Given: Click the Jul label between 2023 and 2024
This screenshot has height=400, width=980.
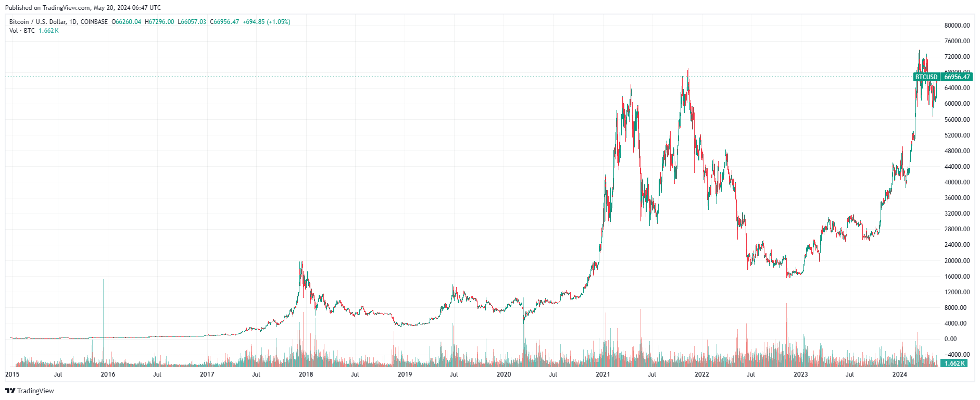Looking at the screenshot, I should pyautogui.click(x=849, y=374).
